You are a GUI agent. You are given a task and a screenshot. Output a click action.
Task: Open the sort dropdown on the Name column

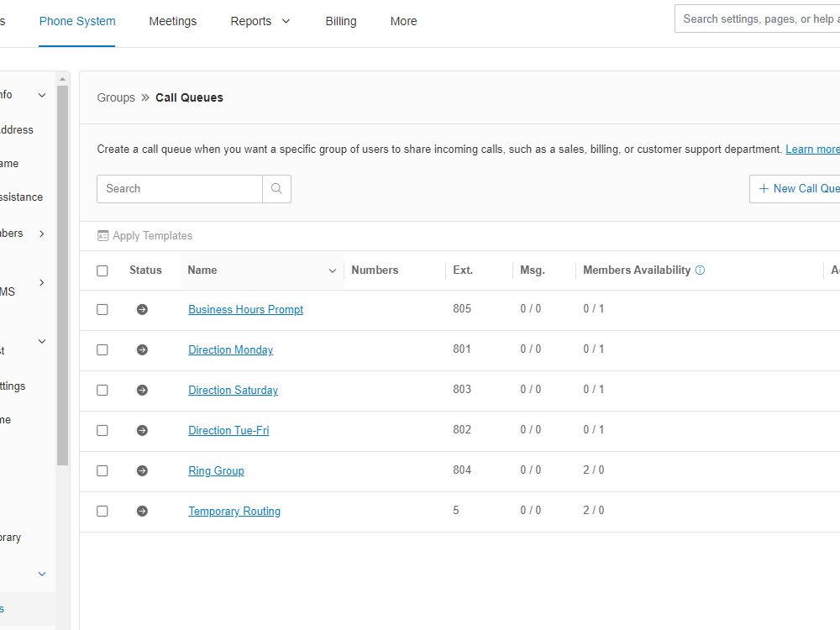coord(333,270)
